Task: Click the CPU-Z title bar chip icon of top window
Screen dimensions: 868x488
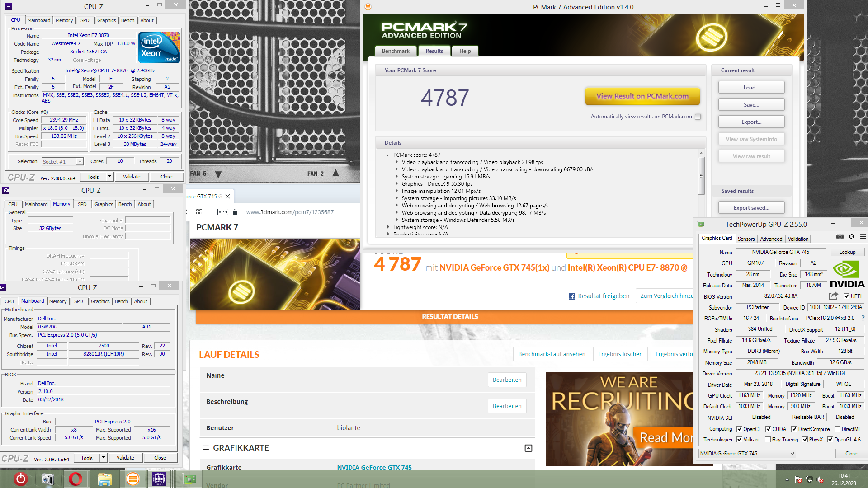Action: click(x=8, y=6)
